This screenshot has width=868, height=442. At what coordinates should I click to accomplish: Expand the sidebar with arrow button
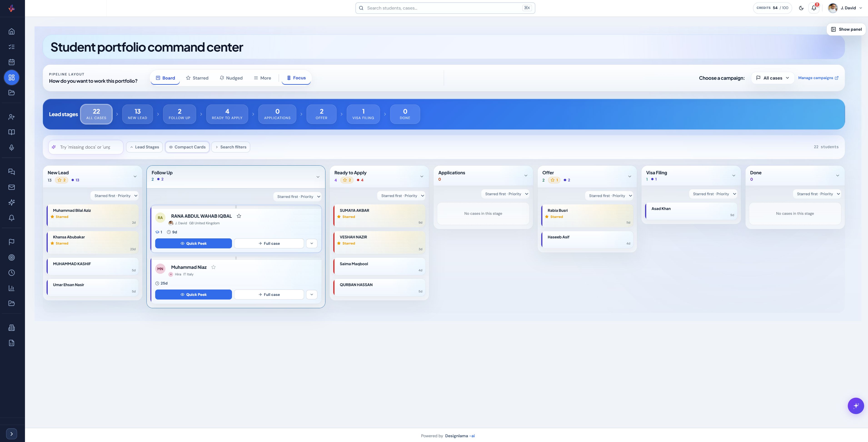(11, 434)
